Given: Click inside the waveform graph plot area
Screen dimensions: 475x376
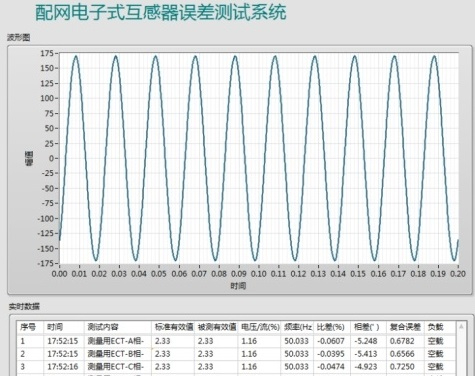Looking at the screenshot, I should (259, 158).
